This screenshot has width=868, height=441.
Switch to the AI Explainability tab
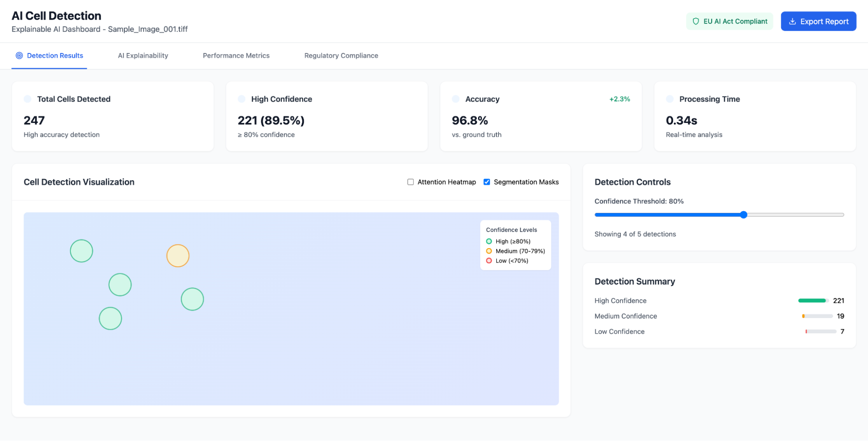(x=143, y=56)
